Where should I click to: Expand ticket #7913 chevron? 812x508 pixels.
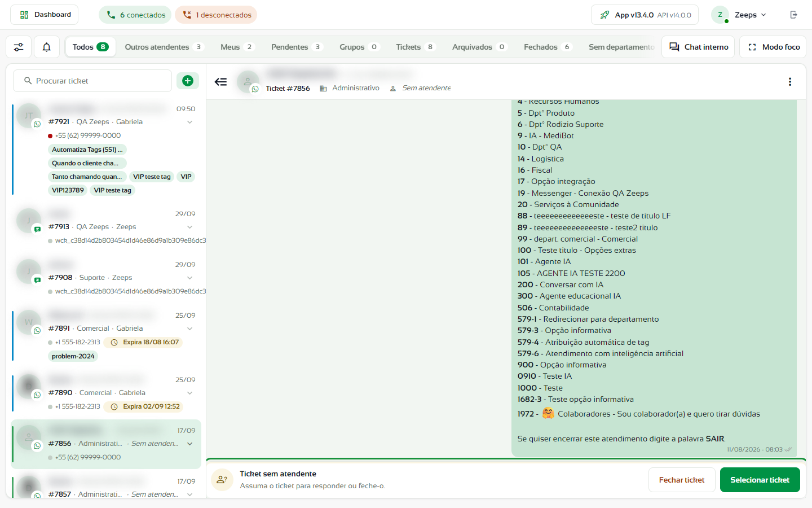(190, 227)
